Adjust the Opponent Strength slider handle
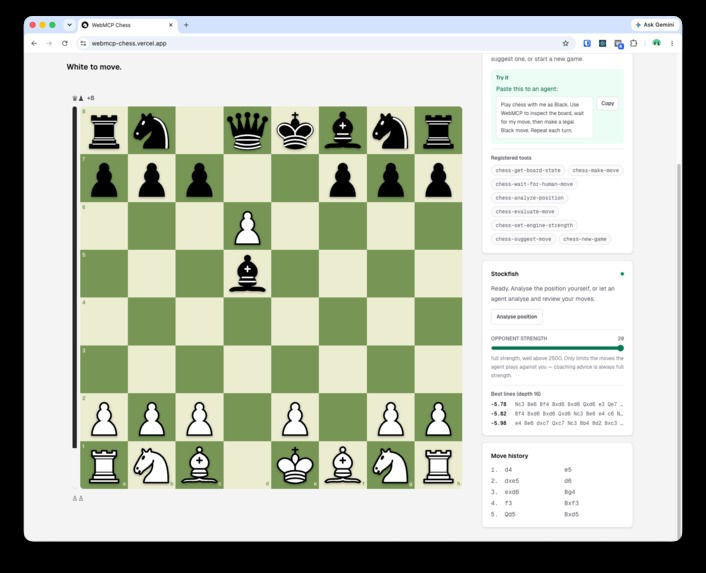Viewport: 706px width, 573px height. tap(620, 348)
